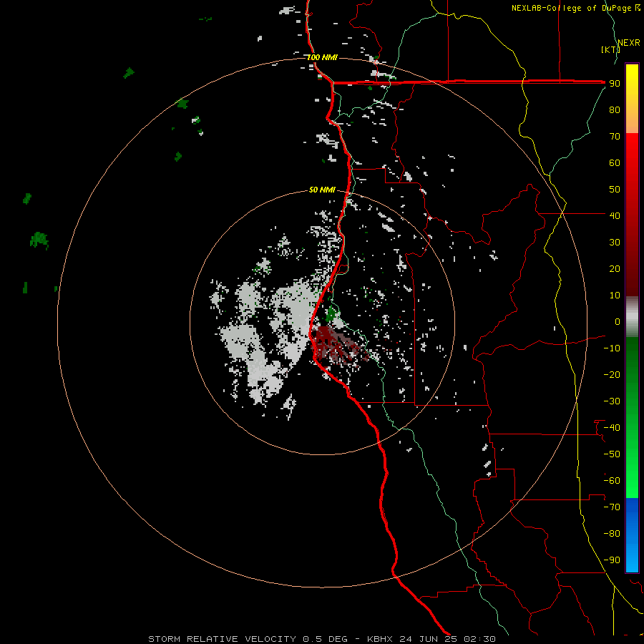The height and width of the screenshot is (644, 644).
Task: Click the KT units label above color scale
Action: (x=610, y=49)
